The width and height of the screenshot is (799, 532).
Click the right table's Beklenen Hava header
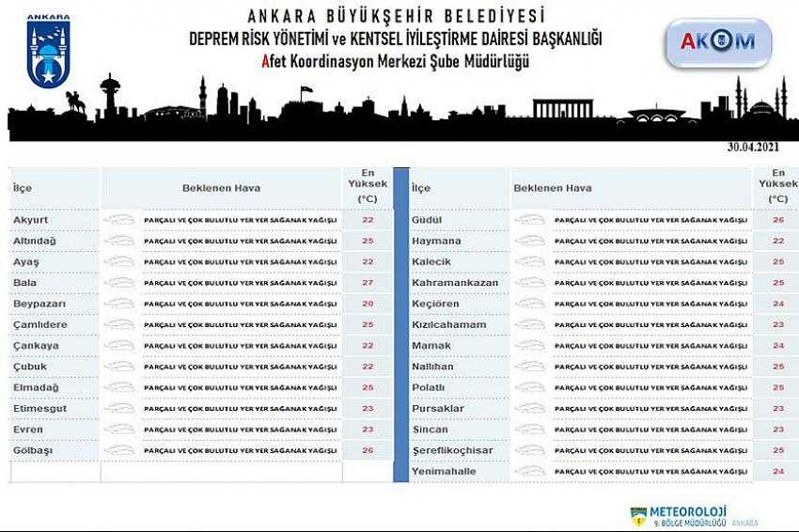click(x=552, y=188)
